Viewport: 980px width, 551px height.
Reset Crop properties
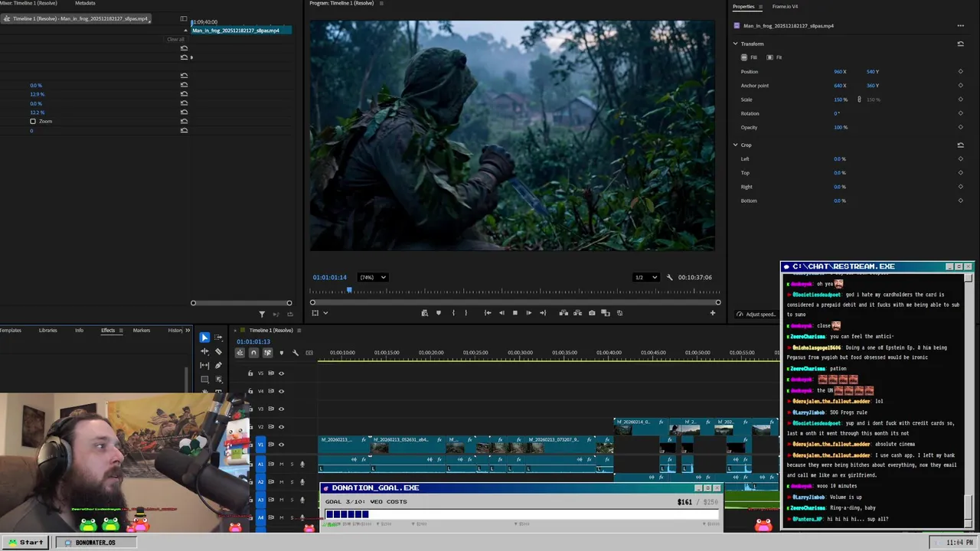coord(960,145)
